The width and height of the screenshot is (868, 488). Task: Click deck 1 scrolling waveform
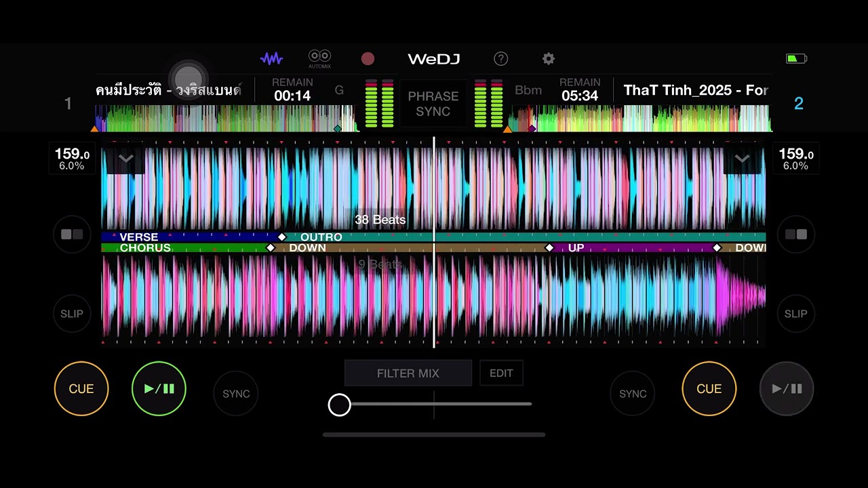pyautogui.click(x=434, y=188)
